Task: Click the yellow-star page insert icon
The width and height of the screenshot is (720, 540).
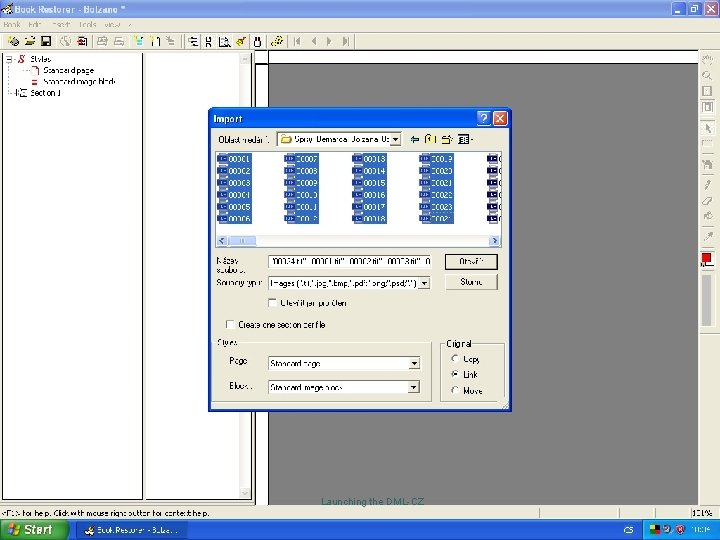Action: [155, 41]
